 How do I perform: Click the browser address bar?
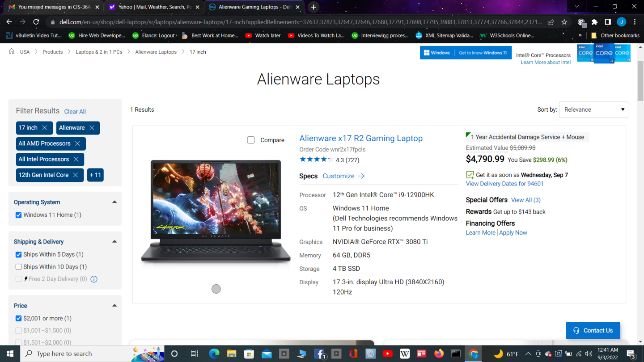point(301,21)
